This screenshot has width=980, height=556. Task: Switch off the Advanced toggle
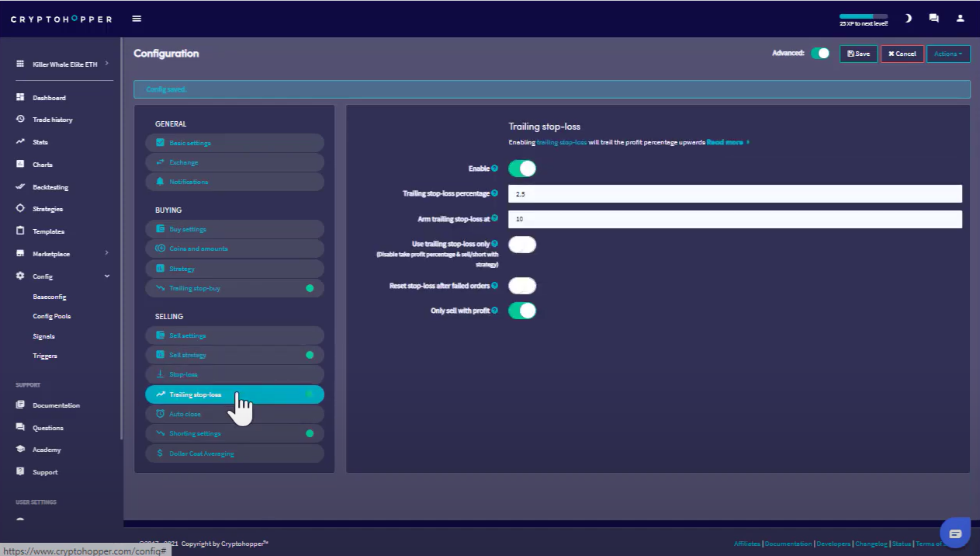[820, 54]
